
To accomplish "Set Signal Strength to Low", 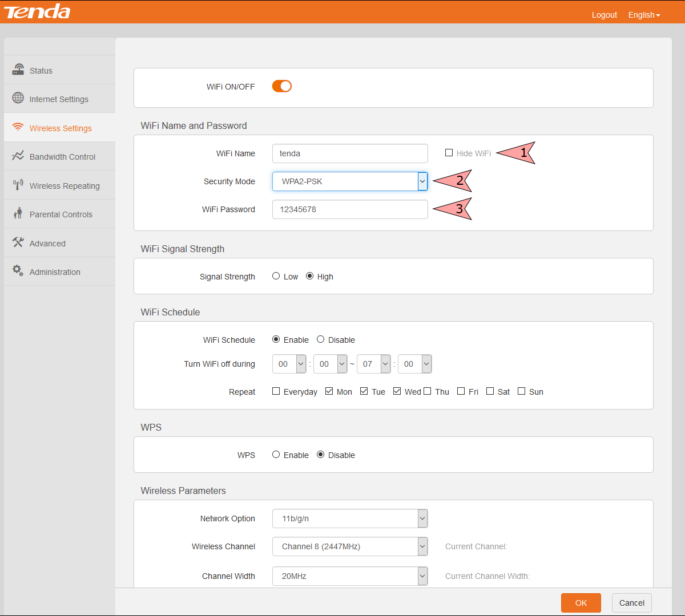I will pos(276,276).
